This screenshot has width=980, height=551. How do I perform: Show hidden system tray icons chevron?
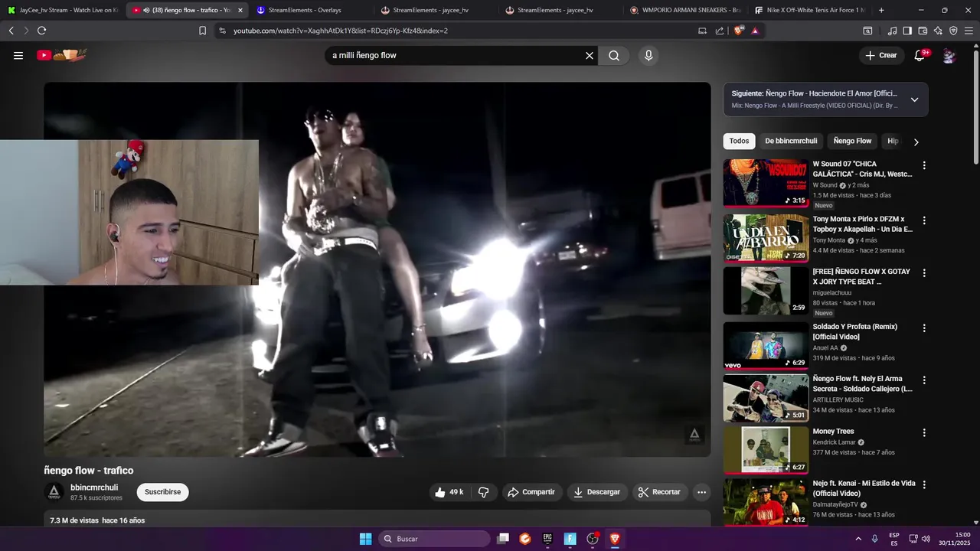(x=858, y=539)
